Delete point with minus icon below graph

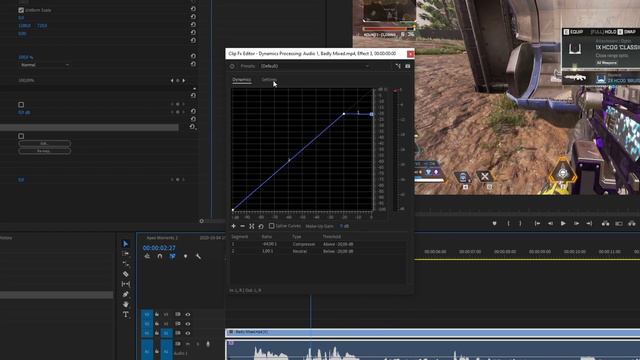[x=242, y=226]
